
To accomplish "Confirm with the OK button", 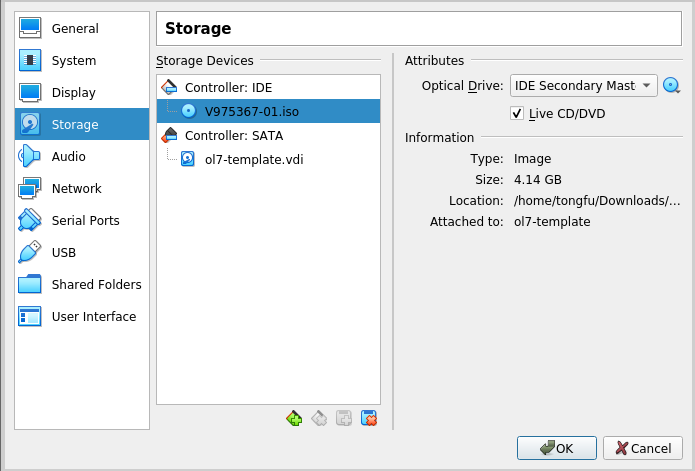I will point(557,448).
